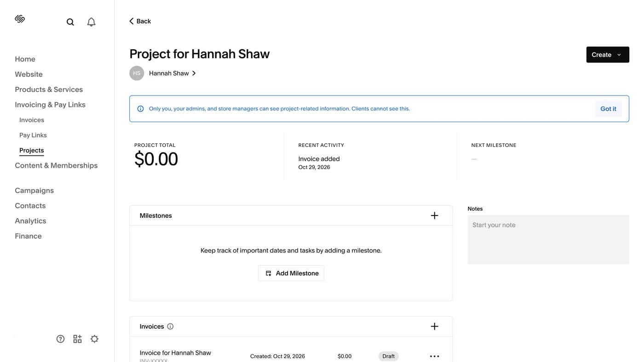Open Campaigns in sidebar
The image size is (644, 362).
point(34,190)
